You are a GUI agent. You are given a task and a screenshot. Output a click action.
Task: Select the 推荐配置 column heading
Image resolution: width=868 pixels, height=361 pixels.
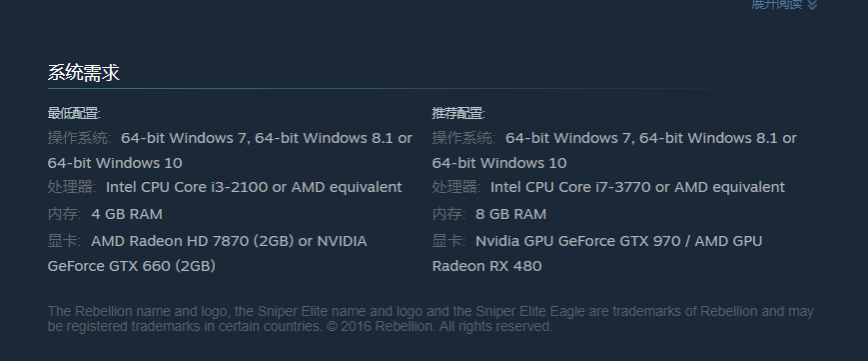(x=458, y=114)
